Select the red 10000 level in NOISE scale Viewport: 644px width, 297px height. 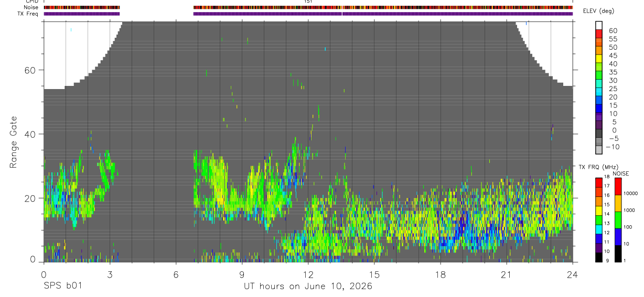pos(618,186)
